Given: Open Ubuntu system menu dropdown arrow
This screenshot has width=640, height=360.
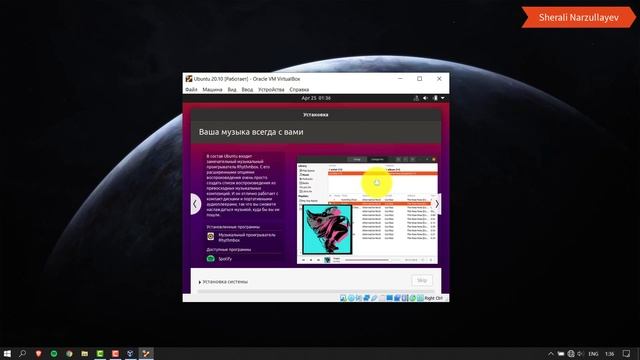Looking at the screenshot, I should [x=443, y=98].
